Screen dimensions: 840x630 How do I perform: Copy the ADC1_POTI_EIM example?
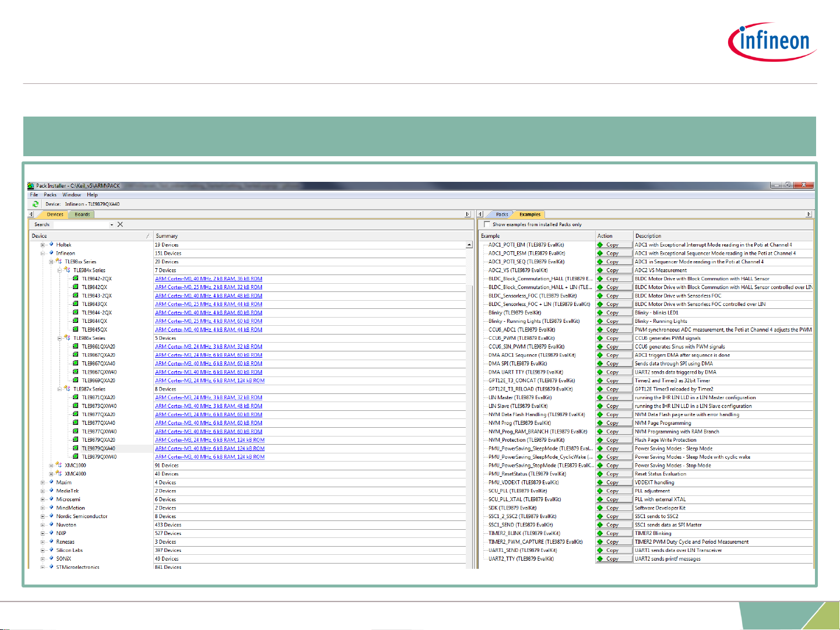tap(614, 245)
